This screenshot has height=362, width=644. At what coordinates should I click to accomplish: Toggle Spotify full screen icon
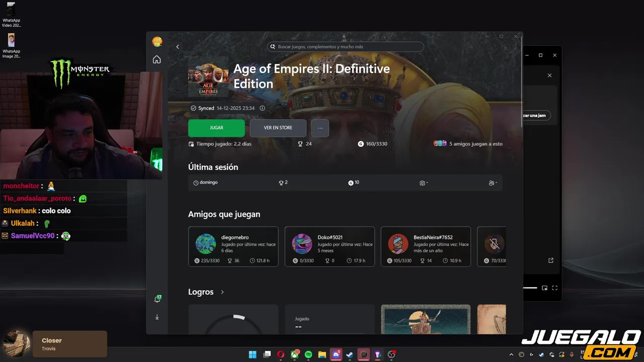pos(554,288)
